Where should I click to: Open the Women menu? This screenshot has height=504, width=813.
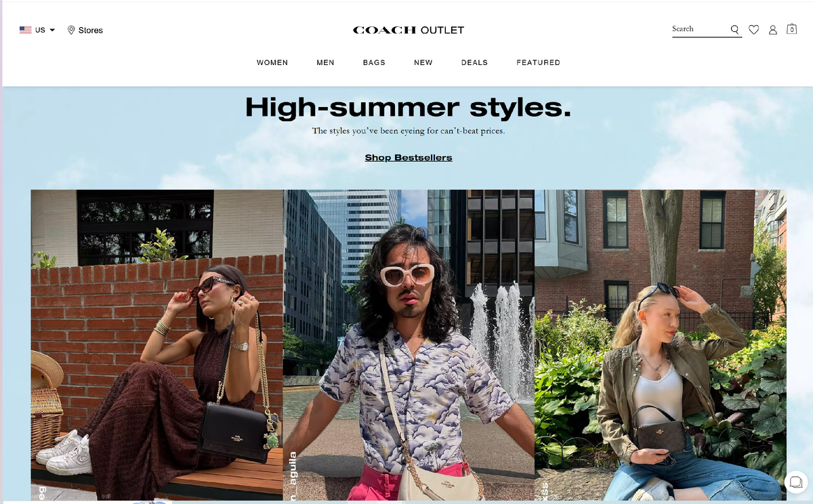tap(272, 62)
